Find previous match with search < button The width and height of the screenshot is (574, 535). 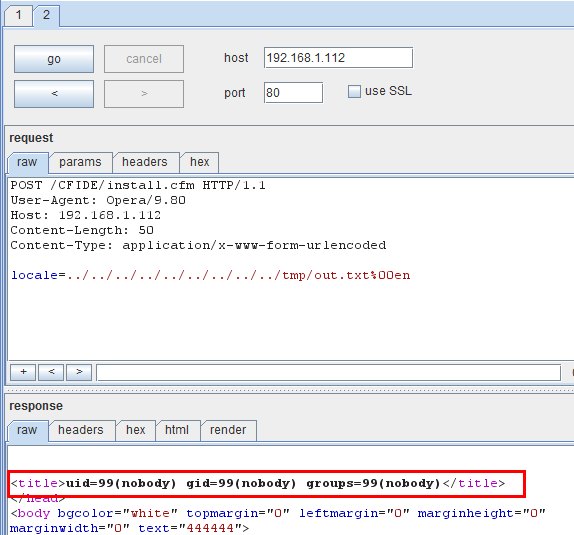[51, 372]
